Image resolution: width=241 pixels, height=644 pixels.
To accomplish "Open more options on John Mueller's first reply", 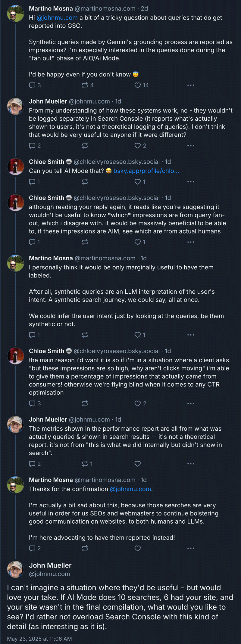I will (191, 146).
